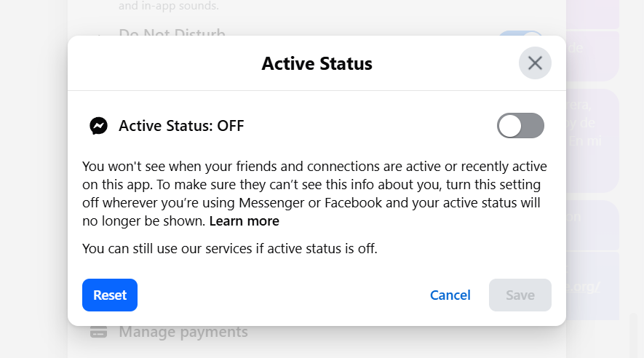Close the Active Status dialog with X
The height and width of the screenshot is (358, 644).
pos(535,63)
